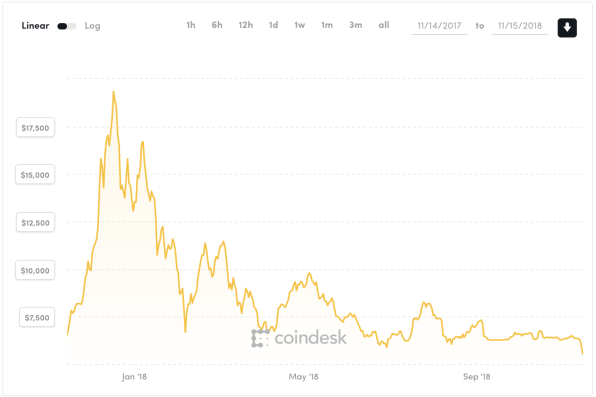596x397 pixels.
Task: Choose the 12h time range
Action: [x=246, y=25]
